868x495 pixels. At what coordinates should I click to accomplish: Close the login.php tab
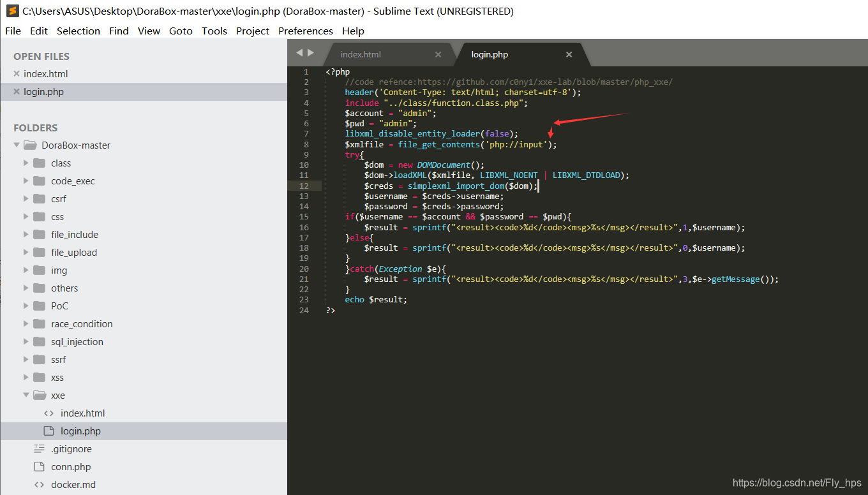pos(569,55)
